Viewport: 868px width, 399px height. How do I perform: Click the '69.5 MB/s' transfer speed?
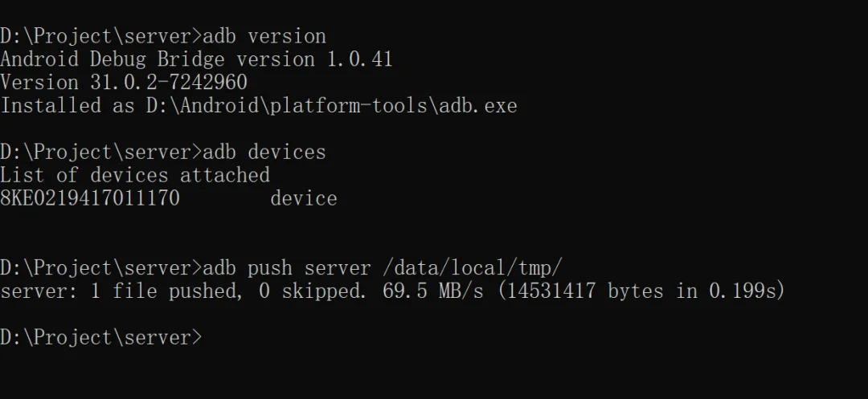(433, 291)
